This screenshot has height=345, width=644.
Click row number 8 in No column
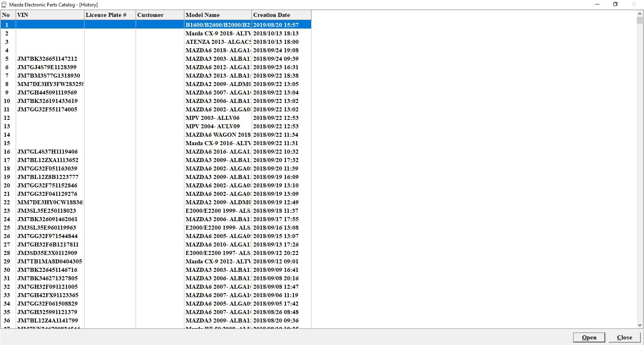[7, 84]
